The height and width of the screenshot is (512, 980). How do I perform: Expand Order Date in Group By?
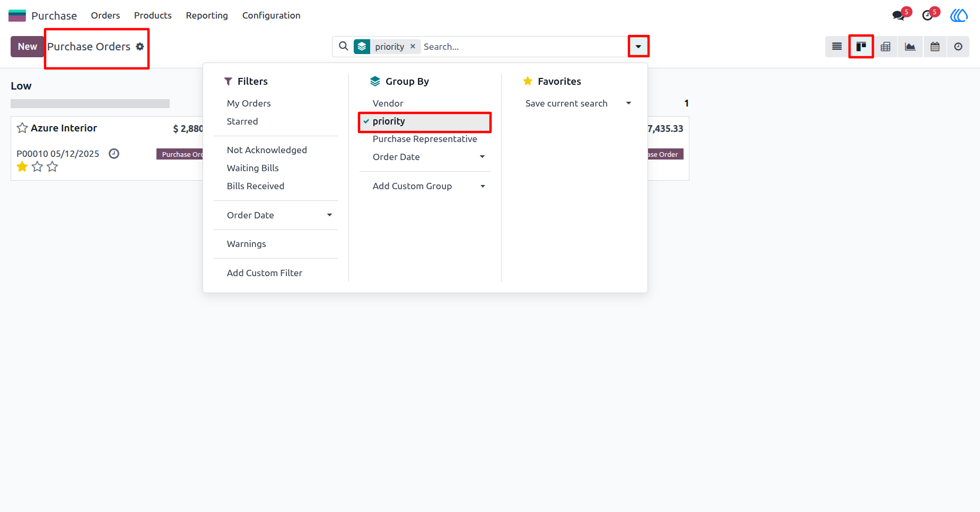point(425,157)
